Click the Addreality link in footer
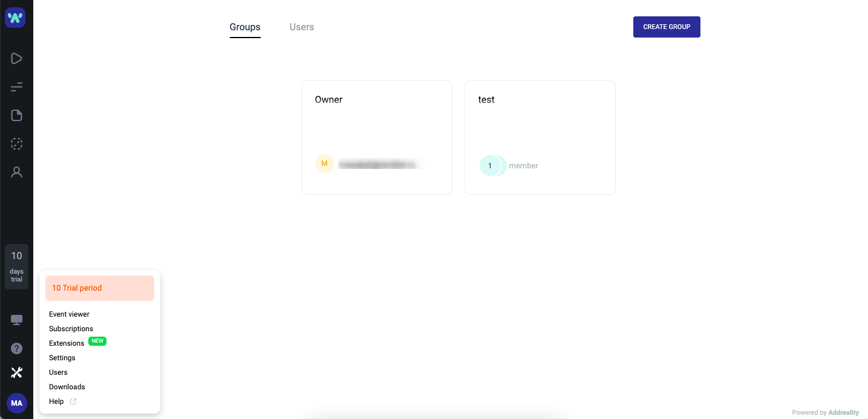 [x=843, y=412]
